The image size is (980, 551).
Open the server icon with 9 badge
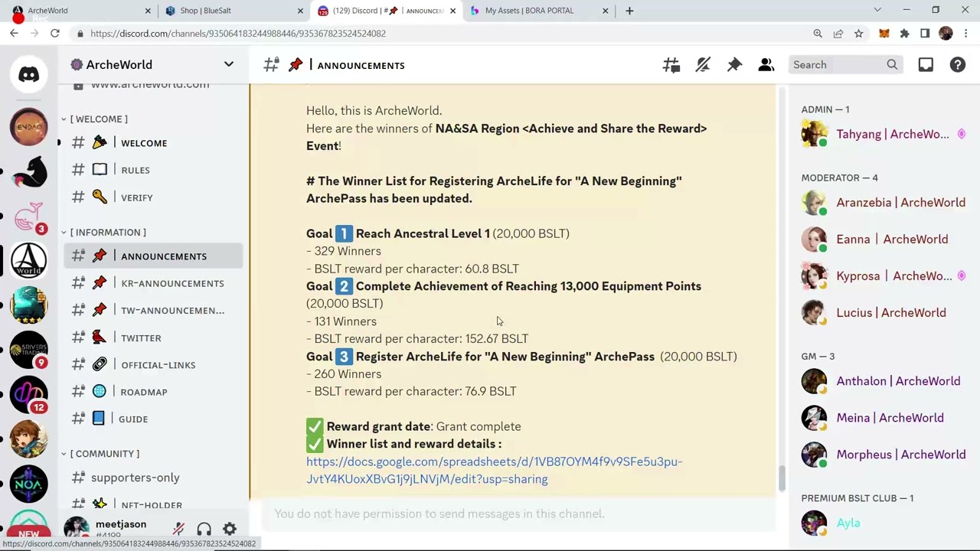(x=29, y=350)
